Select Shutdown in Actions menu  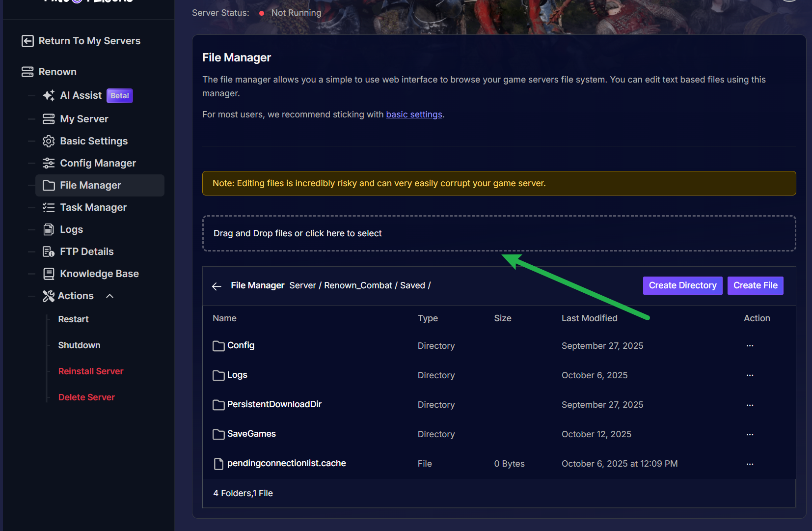coord(79,345)
